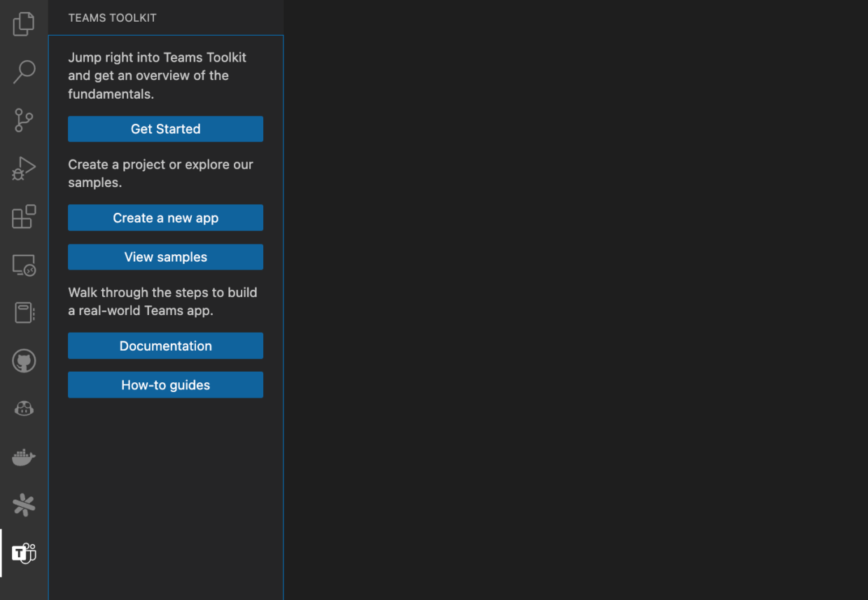The height and width of the screenshot is (600, 868).
Task: Open the Copilot goggles icon view
Action: (24, 409)
